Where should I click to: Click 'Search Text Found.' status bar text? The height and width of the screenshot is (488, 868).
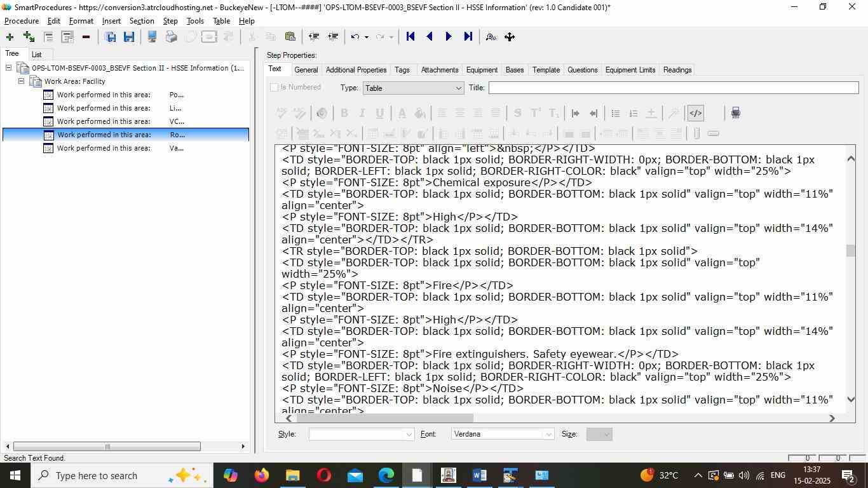coord(34,458)
